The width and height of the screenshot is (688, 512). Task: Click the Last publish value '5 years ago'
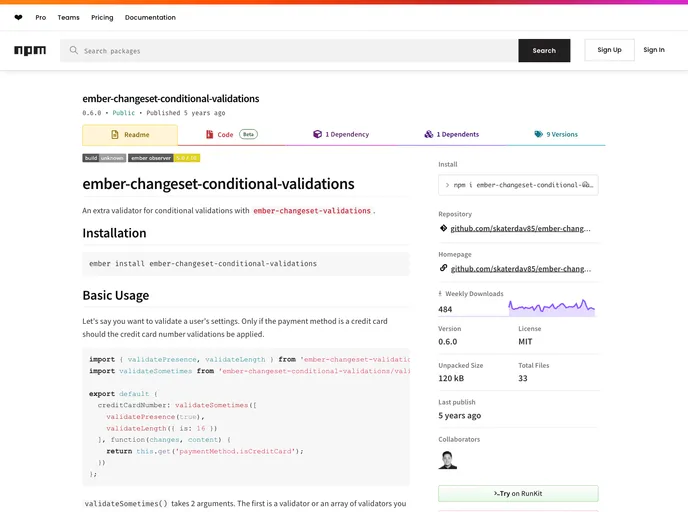pos(459,415)
